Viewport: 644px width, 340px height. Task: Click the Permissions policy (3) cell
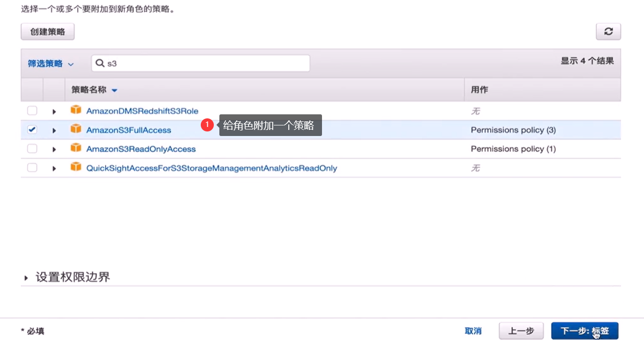[x=513, y=130]
